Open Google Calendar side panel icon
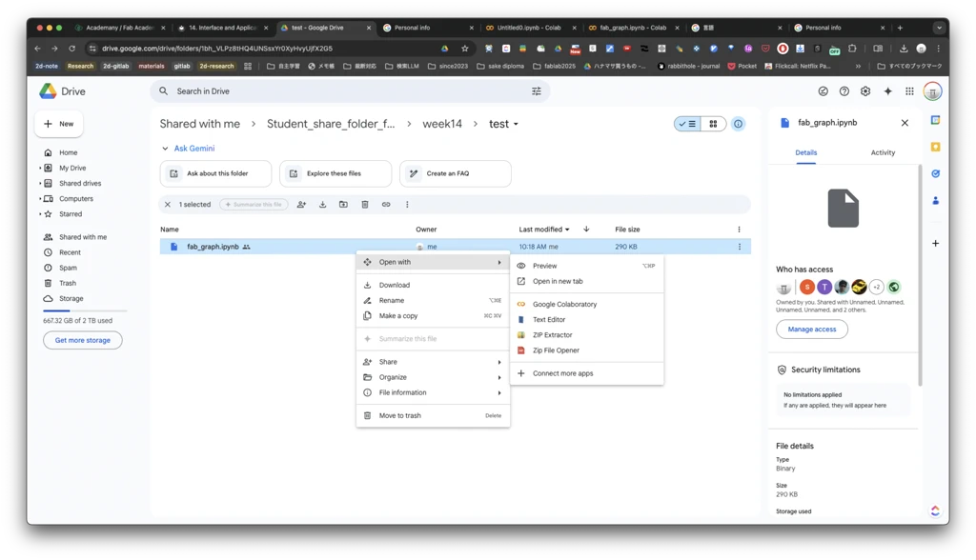 pos(935,120)
